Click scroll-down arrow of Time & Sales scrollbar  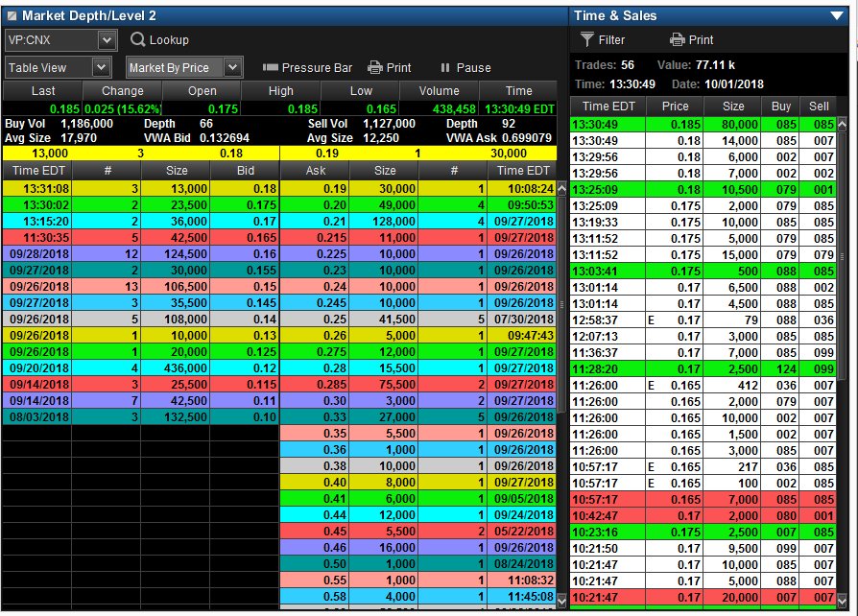coord(842,600)
